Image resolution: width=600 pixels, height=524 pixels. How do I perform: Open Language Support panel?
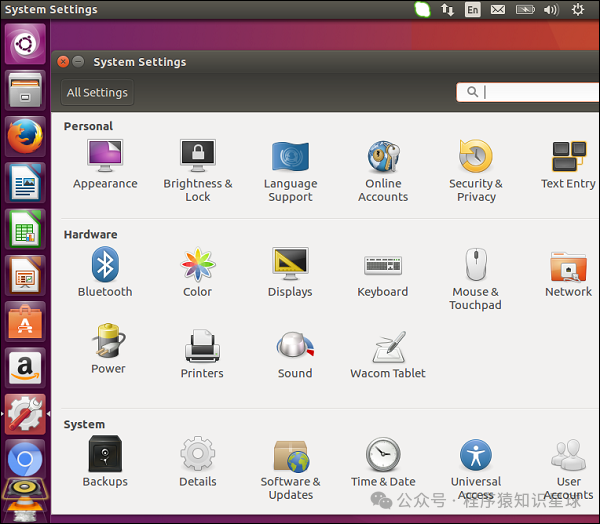[290, 171]
